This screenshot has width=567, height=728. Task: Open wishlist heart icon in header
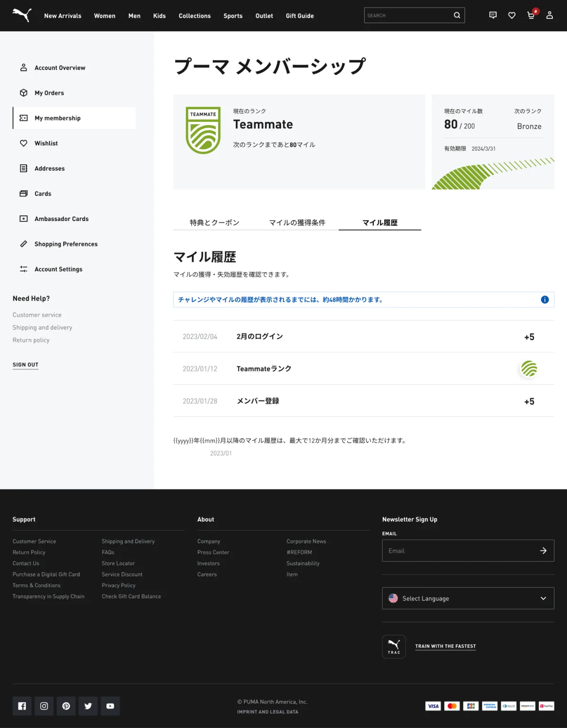pyautogui.click(x=512, y=16)
